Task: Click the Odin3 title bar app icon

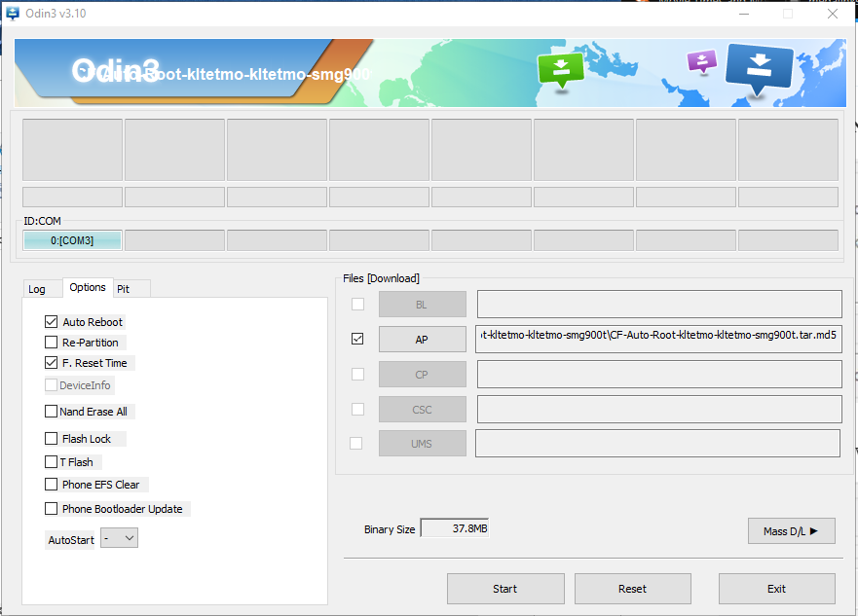Action: [x=12, y=13]
